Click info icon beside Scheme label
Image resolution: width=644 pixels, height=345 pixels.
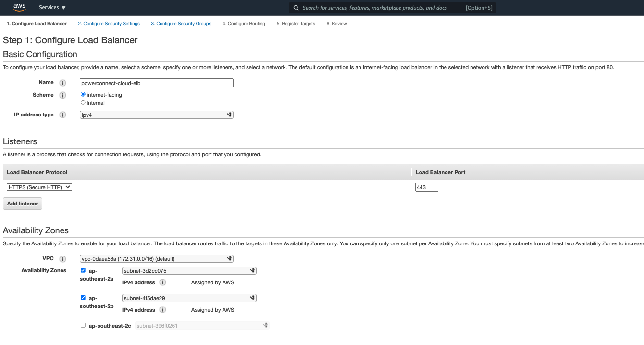(62, 95)
